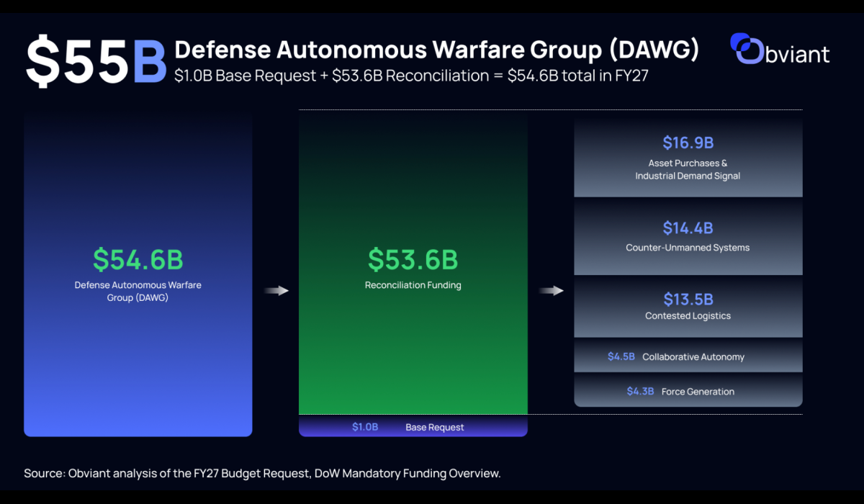Click the Force Generation label
This screenshot has width=864, height=504.
pos(698,392)
